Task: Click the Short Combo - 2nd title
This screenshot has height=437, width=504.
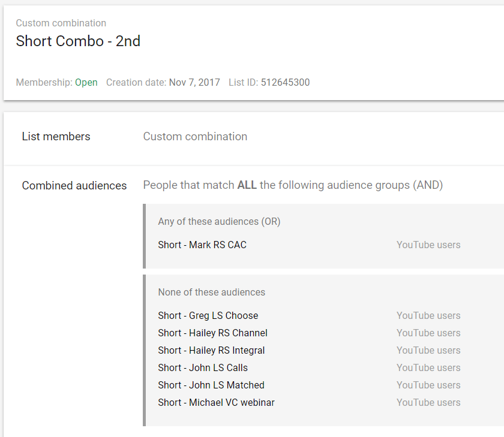Action: click(78, 41)
